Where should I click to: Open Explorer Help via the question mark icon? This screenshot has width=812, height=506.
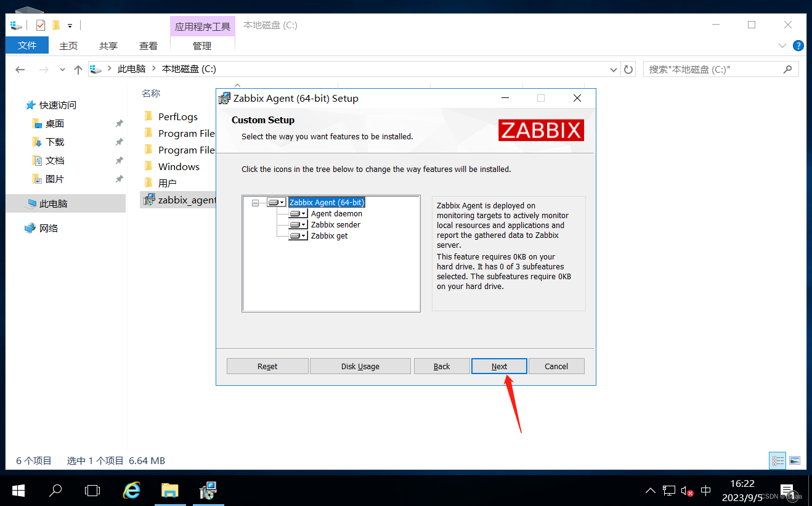click(x=798, y=46)
